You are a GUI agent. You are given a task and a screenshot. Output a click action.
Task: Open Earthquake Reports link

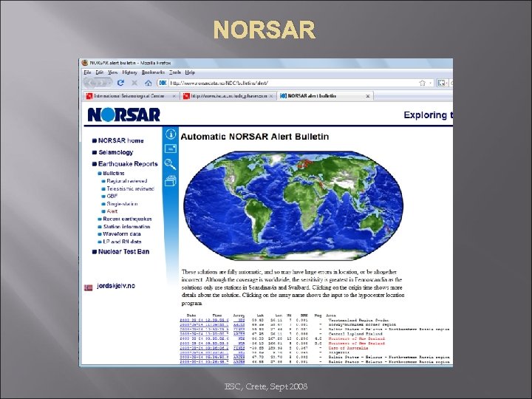point(128,164)
